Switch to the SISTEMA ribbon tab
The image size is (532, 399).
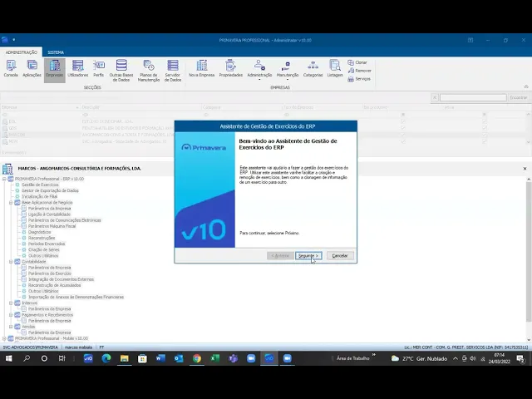[x=56, y=52]
